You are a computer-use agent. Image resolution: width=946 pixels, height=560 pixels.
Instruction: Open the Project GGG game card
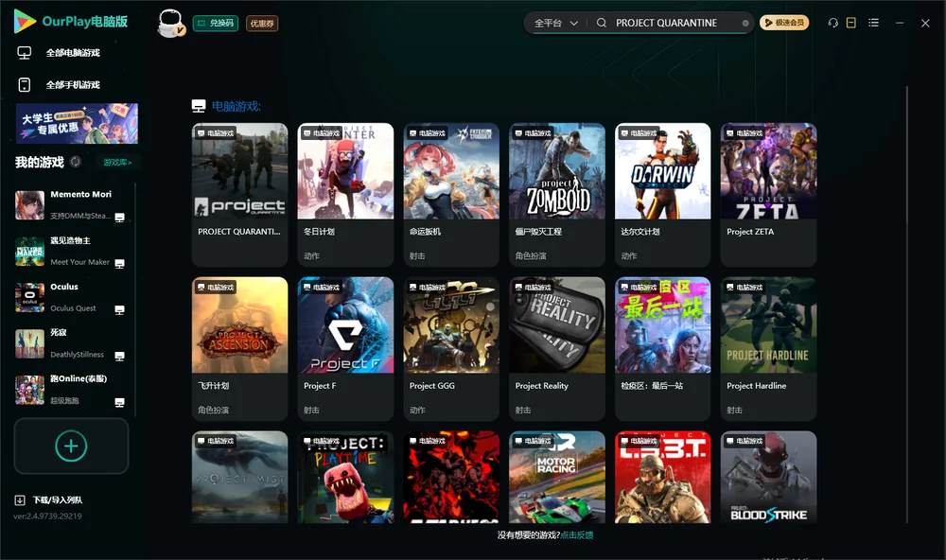451,348
